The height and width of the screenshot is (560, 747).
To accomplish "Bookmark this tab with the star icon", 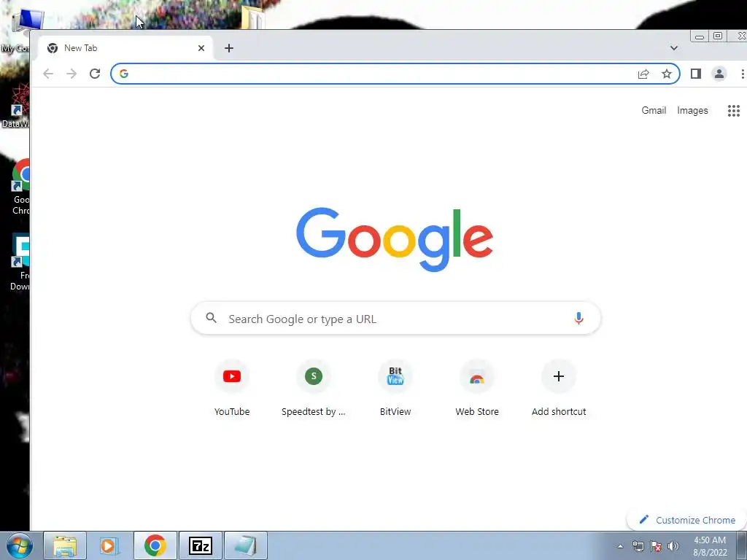I will pos(667,74).
